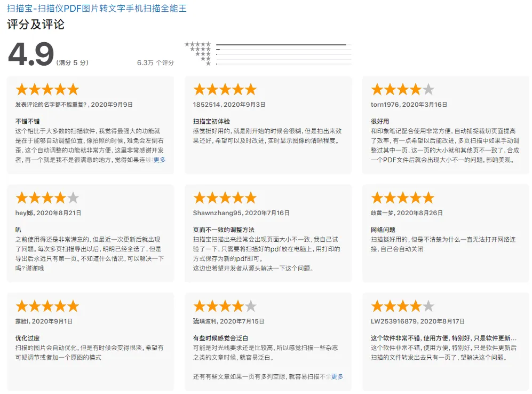Select the 优化过度 review title
This screenshot has height=394, width=532.
pyautogui.click(x=27, y=338)
